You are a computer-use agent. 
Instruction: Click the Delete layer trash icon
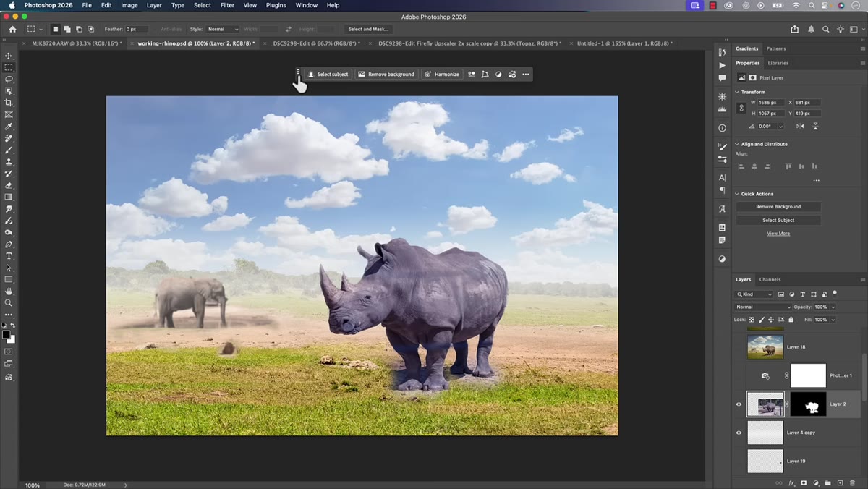tap(852, 482)
